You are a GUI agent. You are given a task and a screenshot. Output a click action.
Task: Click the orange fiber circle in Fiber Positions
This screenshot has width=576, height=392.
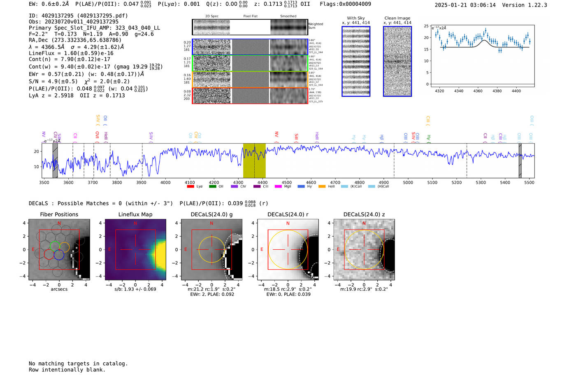click(64, 247)
